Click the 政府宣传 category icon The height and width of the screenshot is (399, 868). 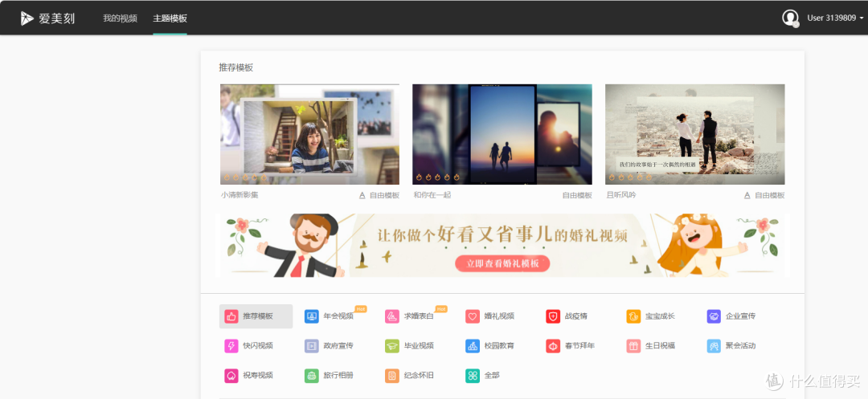click(312, 346)
